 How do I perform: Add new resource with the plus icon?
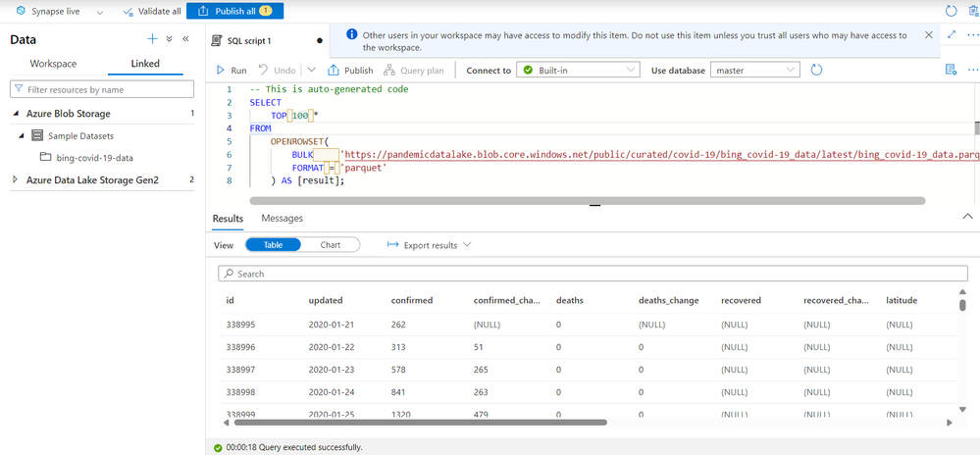point(152,39)
